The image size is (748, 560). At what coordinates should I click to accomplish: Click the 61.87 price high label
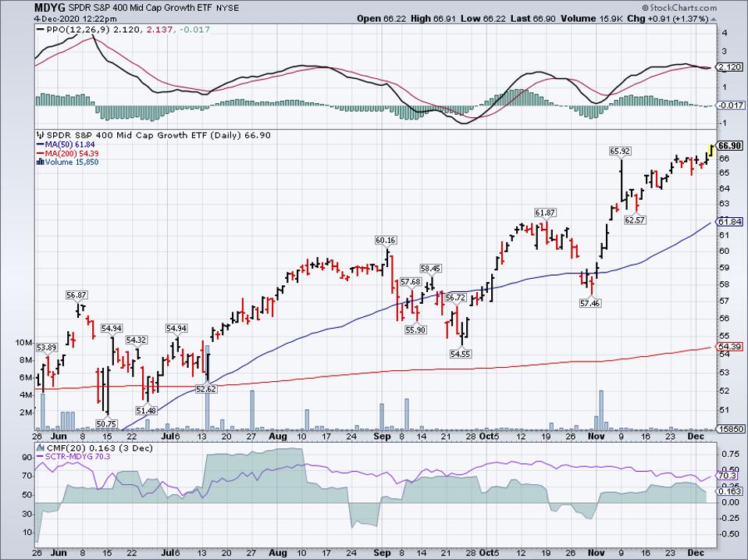(x=545, y=212)
